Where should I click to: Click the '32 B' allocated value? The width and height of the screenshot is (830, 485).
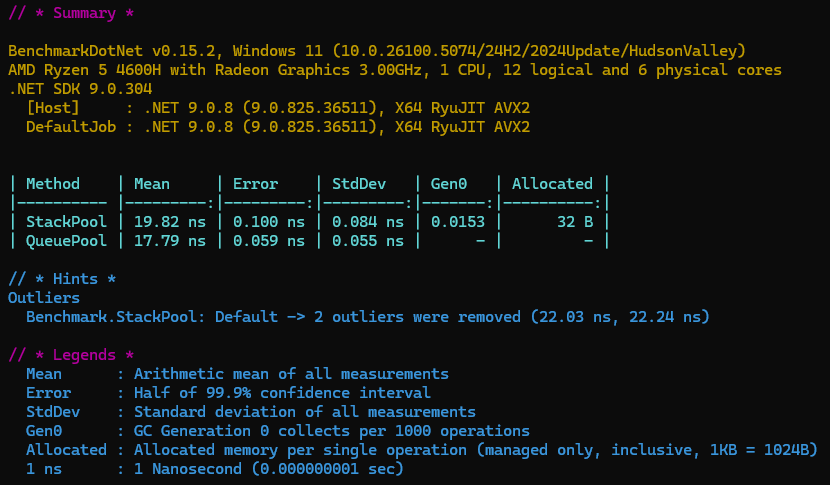pos(575,222)
